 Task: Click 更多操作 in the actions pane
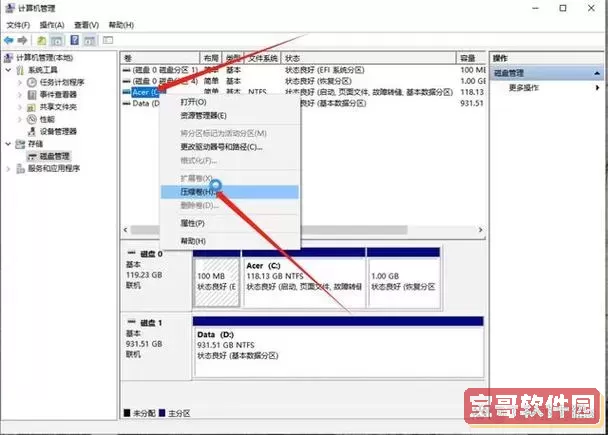523,88
